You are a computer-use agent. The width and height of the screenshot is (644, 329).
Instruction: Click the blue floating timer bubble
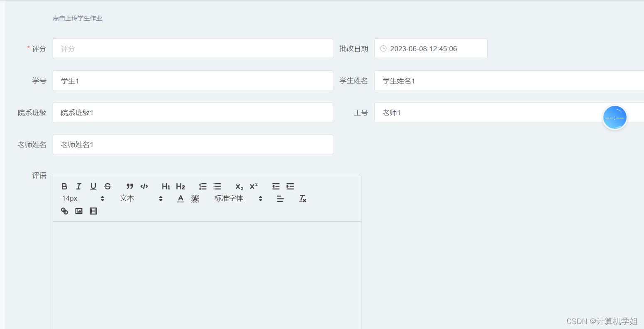tap(615, 118)
